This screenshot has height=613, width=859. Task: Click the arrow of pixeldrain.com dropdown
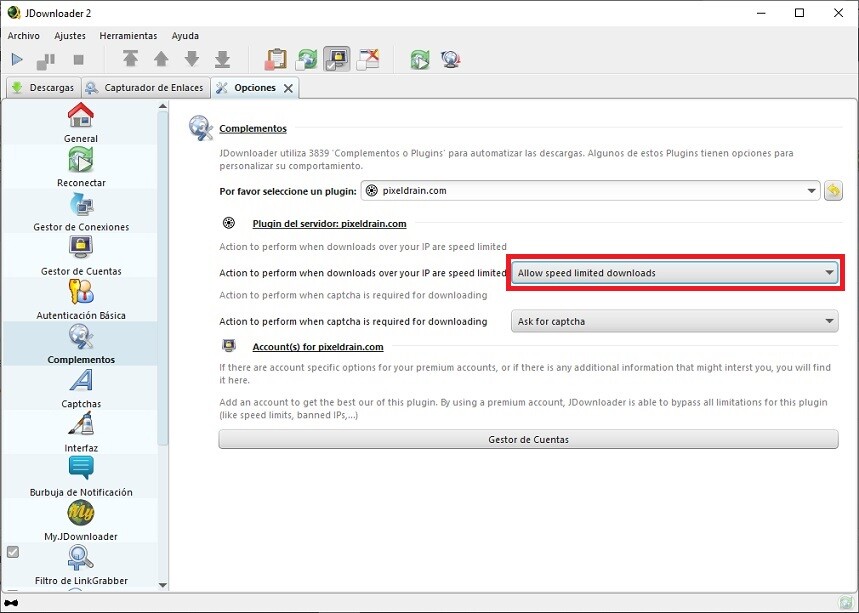coord(811,191)
